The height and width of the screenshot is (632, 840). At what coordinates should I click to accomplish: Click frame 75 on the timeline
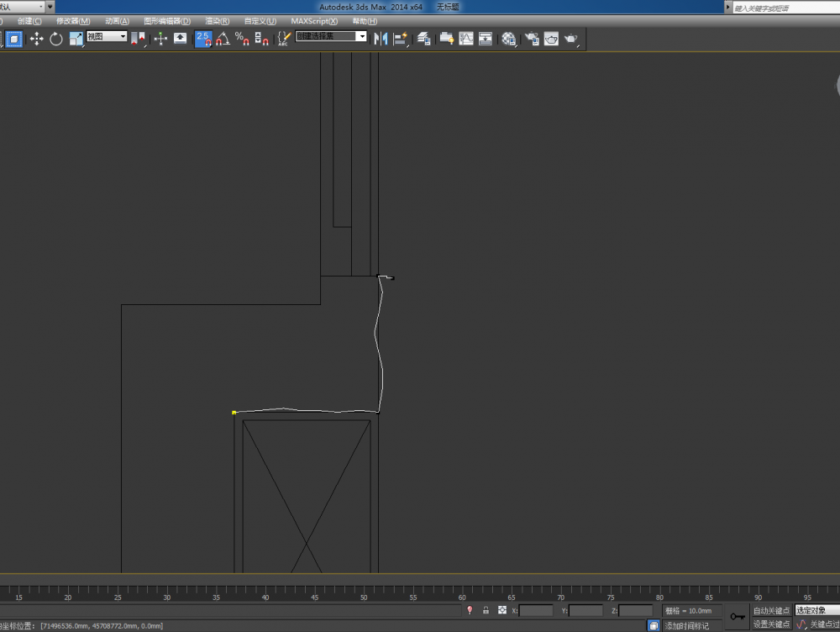coord(610,598)
